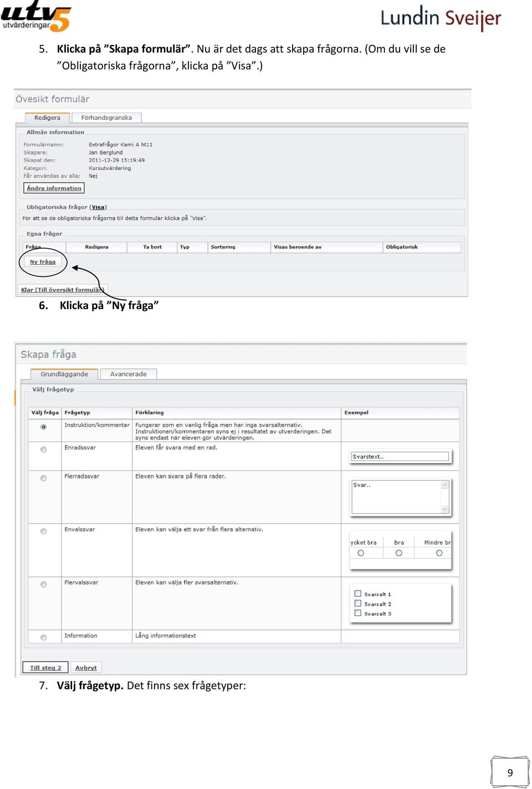
Task: Click the Avbryt button
Action: 86,668
